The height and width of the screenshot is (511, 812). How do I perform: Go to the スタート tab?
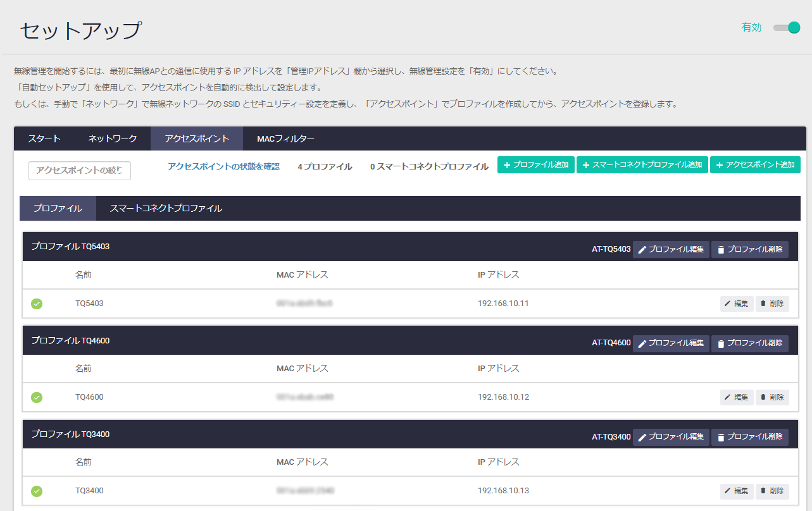click(x=44, y=139)
